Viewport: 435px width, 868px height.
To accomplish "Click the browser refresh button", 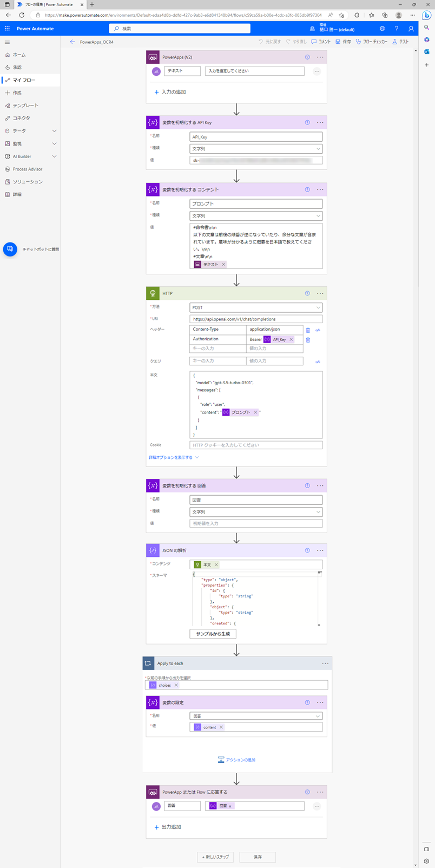I will (22, 15).
